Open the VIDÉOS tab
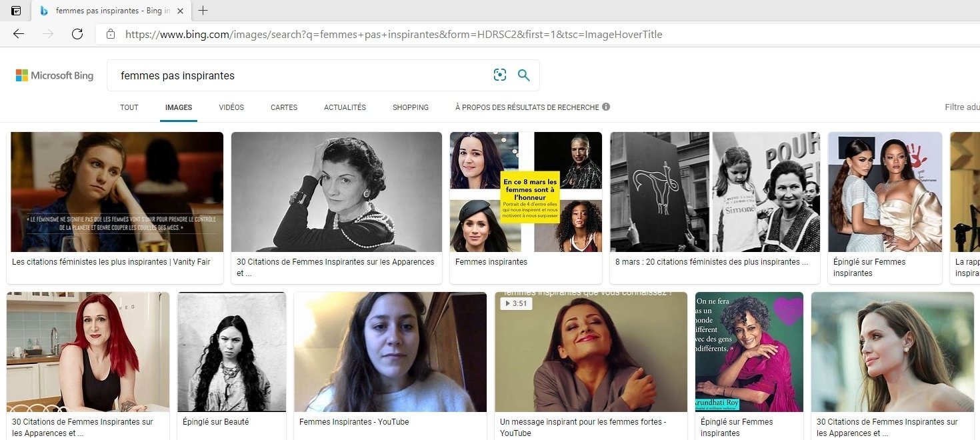 (x=231, y=107)
